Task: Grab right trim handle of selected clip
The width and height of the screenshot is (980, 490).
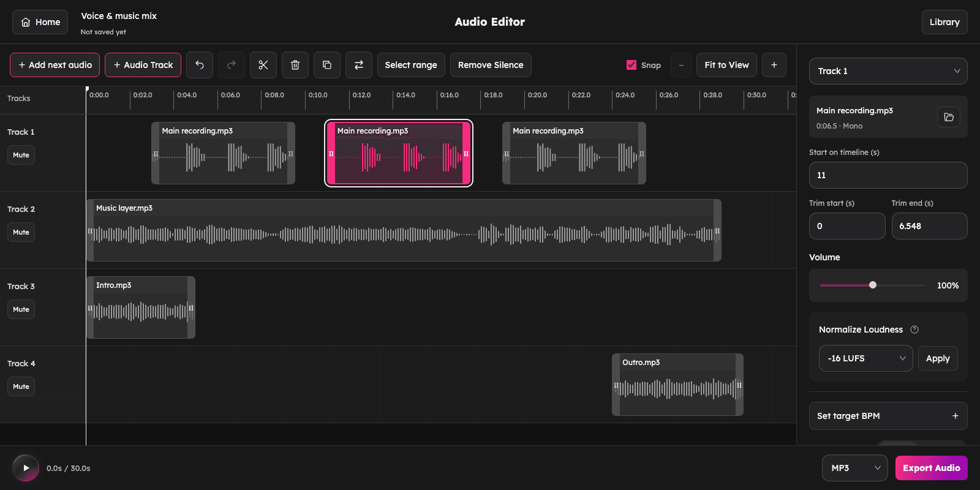Action: point(466,154)
